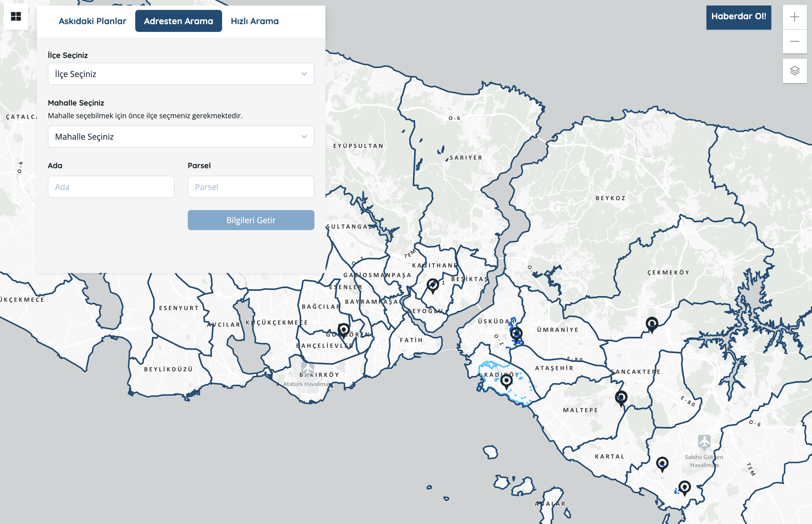
Task: Open the map layers selector
Action: [794, 71]
